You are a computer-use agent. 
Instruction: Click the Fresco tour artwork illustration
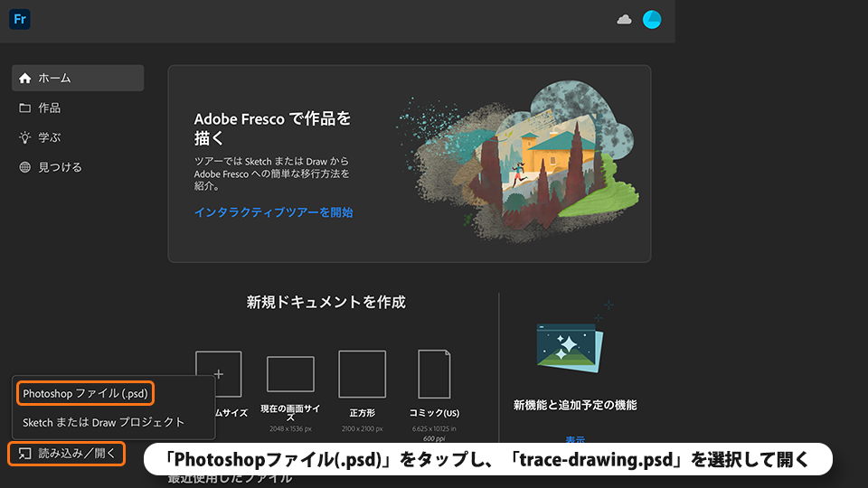[x=517, y=162]
